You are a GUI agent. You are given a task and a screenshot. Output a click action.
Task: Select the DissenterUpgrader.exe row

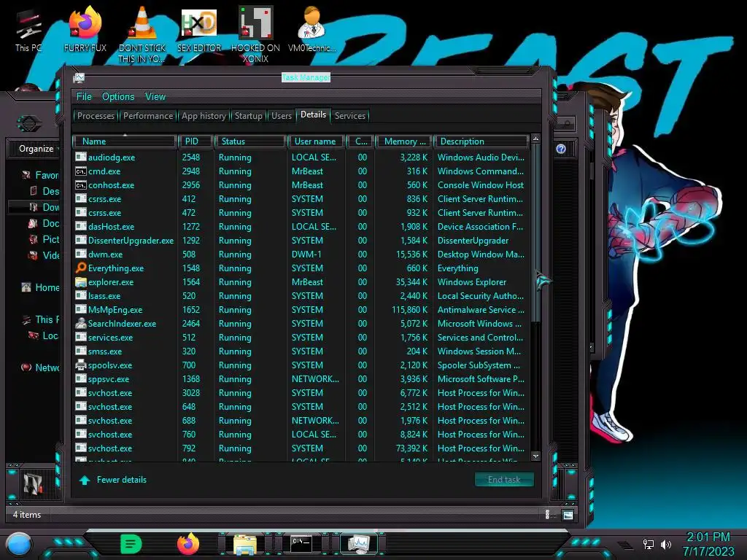click(301, 241)
